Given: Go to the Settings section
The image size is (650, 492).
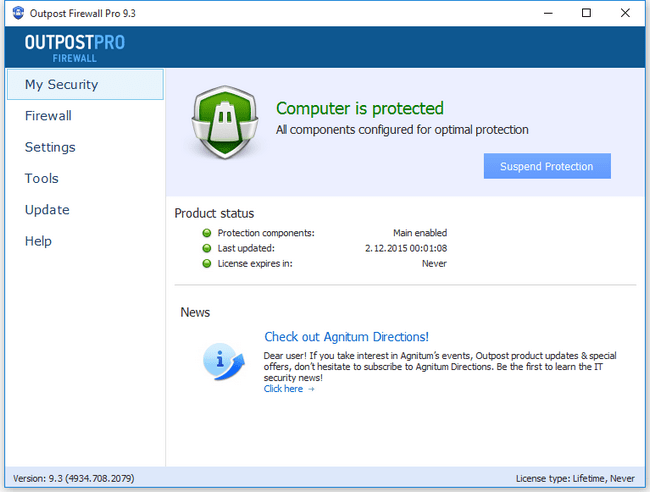Looking at the screenshot, I should point(50,147).
